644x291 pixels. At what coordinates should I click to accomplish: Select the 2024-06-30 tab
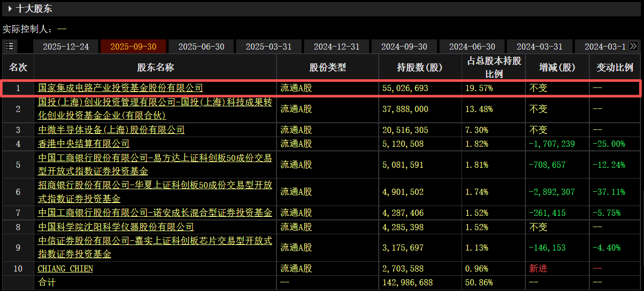472,47
